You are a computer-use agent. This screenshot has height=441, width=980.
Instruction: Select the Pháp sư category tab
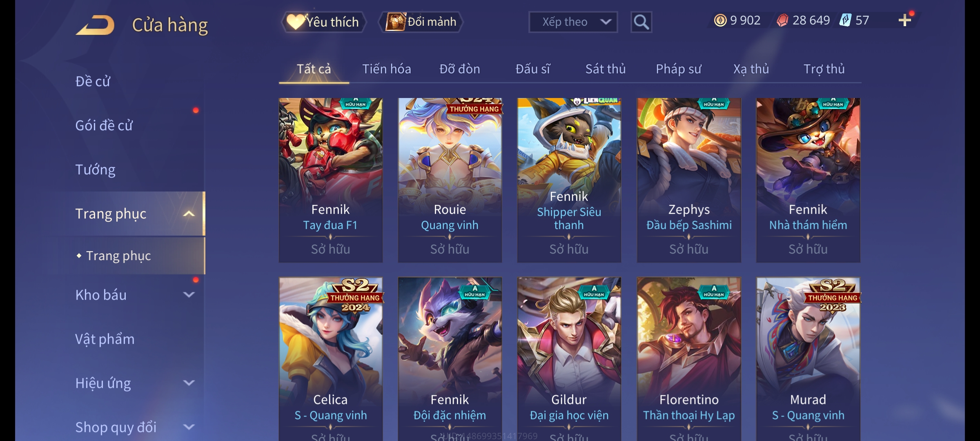point(678,69)
